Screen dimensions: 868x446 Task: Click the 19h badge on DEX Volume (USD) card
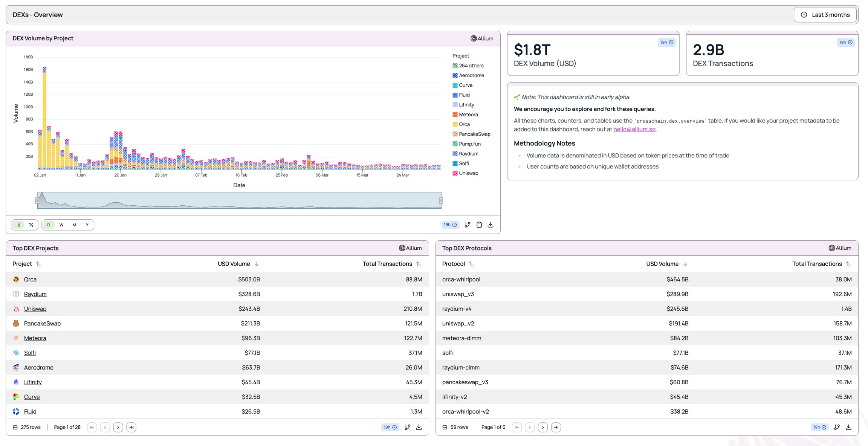coord(666,42)
